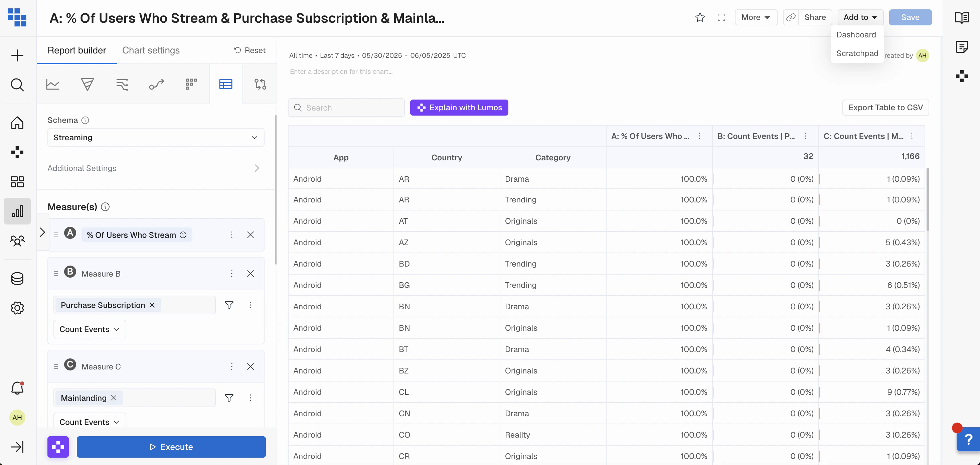Choose Scratchpad from Add to menu
The height and width of the screenshot is (465, 980).
(857, 53)
